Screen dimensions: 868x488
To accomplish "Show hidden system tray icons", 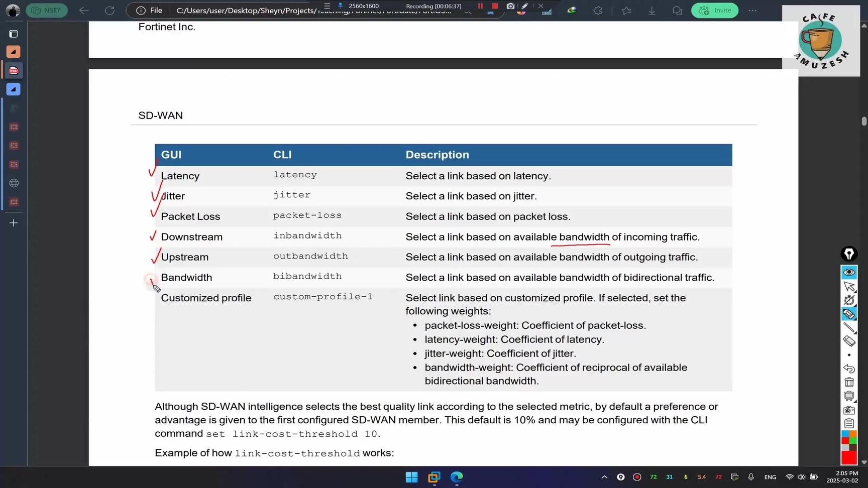I will [604, 477].
